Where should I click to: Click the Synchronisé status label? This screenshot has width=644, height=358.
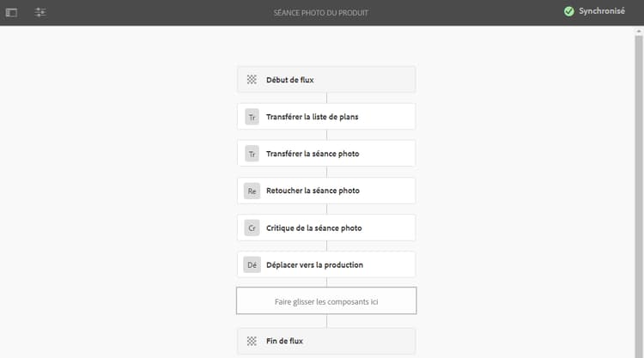602,11
